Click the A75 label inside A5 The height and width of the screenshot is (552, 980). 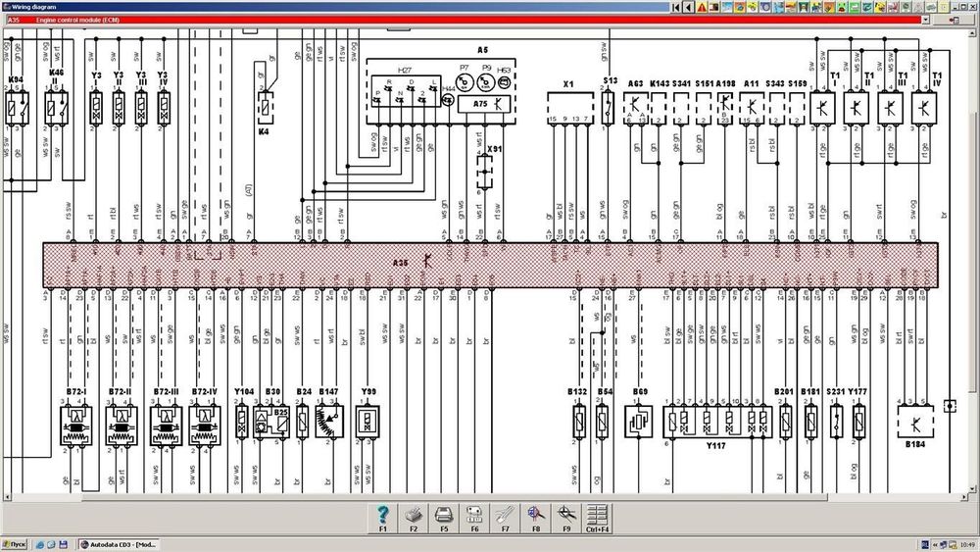coord(480,104)
